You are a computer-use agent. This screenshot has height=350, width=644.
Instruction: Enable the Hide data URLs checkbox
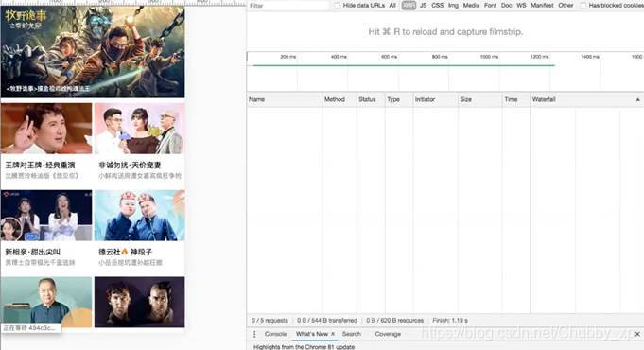coord(338,6)
